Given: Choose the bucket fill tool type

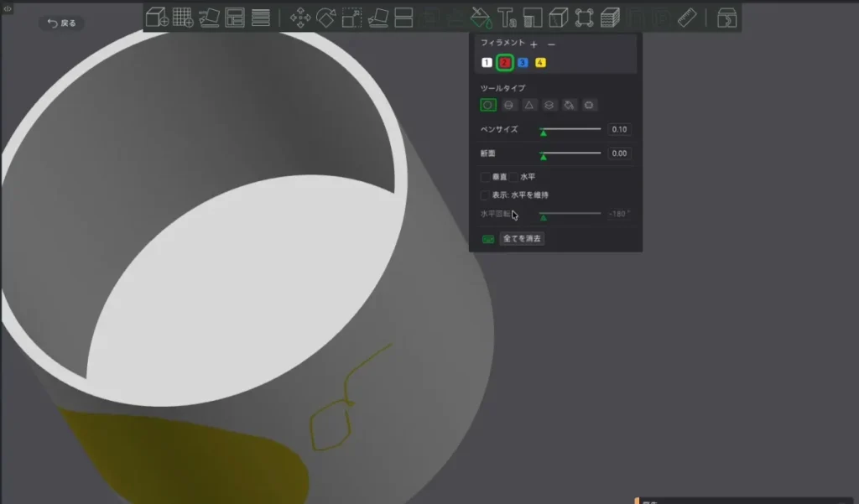Looking at the screenshot, I should pos(570,105).
